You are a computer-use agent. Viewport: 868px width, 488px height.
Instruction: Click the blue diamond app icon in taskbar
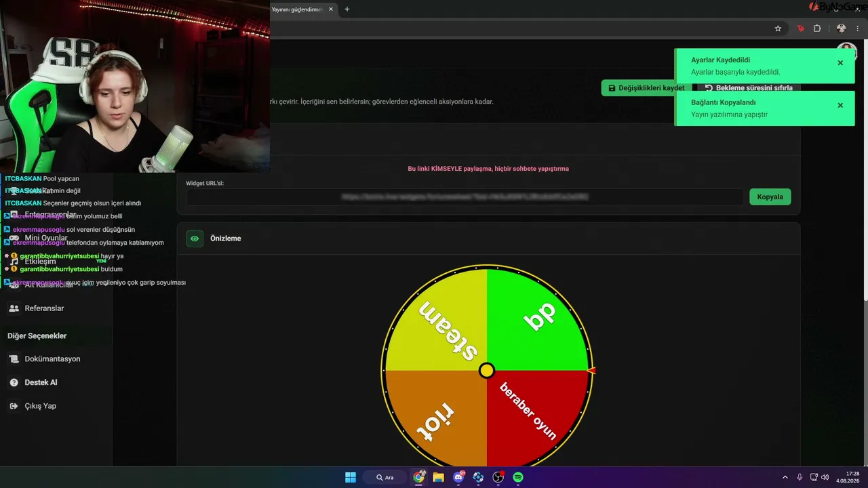pos(479,477)
